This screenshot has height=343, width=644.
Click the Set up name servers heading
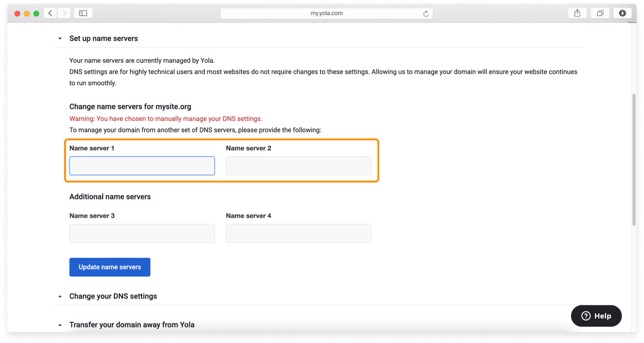[104, 39]
